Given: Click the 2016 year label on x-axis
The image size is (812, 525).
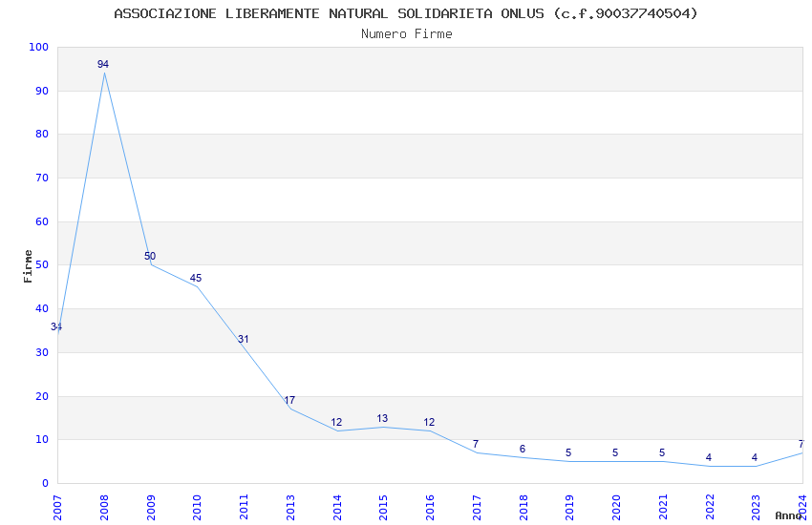Looking at the screenshot, I should click(430, 507).
